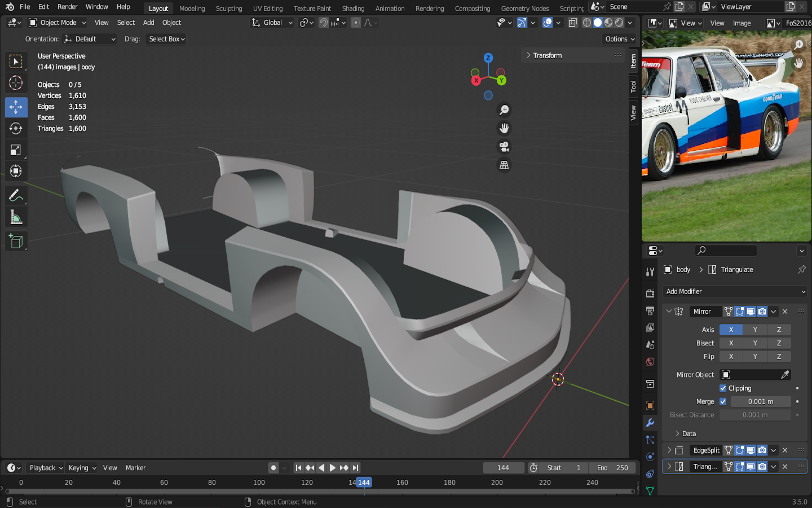This screenshot has width=812, height=508.
Task: Switch between perspective and orthographic view
Action: (504, 165)
